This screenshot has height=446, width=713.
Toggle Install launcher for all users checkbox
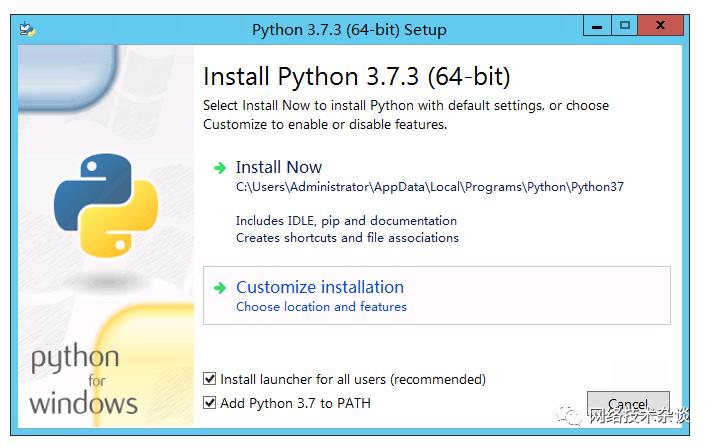(x=210, y=379)
